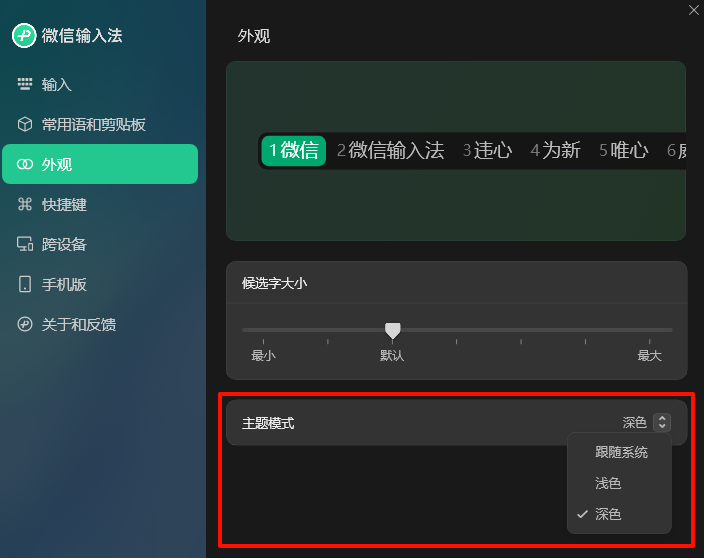Click the phone icon beside 手机版
Image resolution: width=704 pixels, height=558 pixels.
pyautogui.click(x=25, y=284)
